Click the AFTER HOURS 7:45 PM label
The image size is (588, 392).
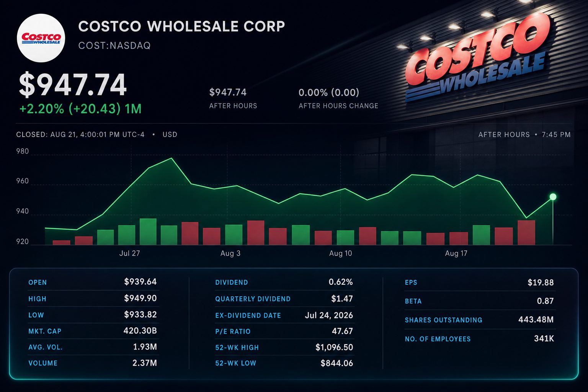tap(524, 135)
